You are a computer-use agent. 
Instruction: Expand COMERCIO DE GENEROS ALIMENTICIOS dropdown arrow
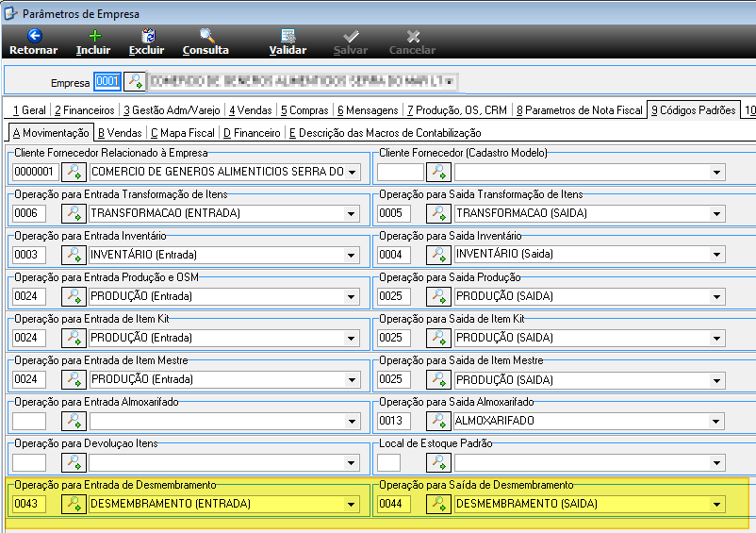(x=353, y=173)
